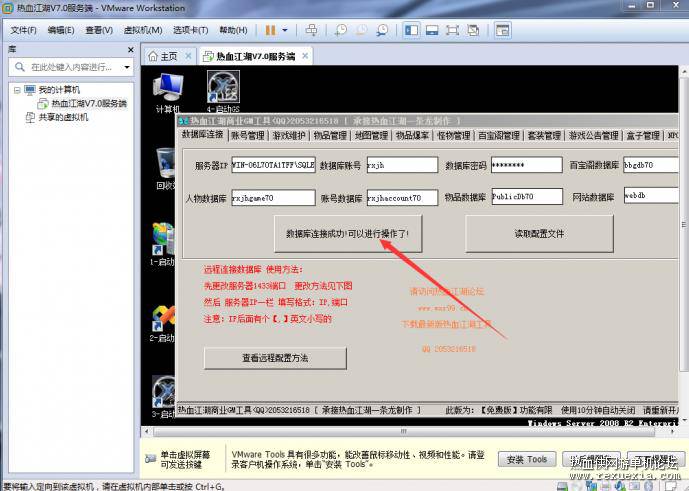This screenshot has width=689, height=491.
Task: Open the 帮助(H) menu
Action: (233, 30)
